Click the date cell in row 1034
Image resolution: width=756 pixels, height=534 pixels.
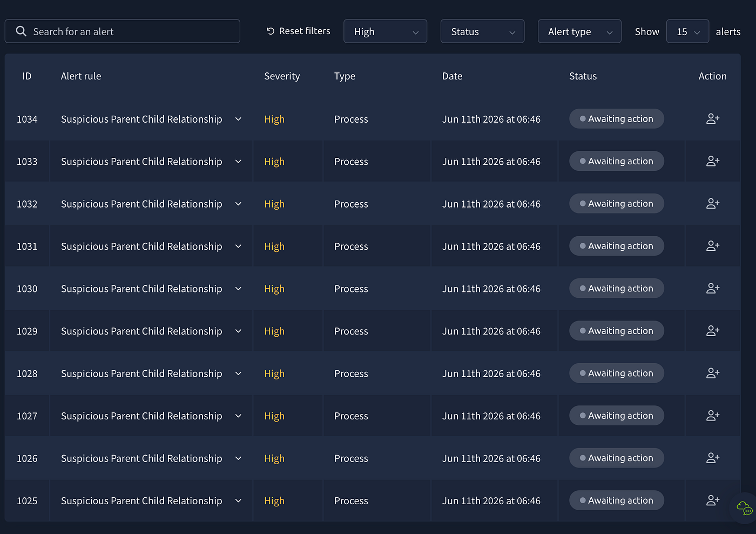point(491,119)
